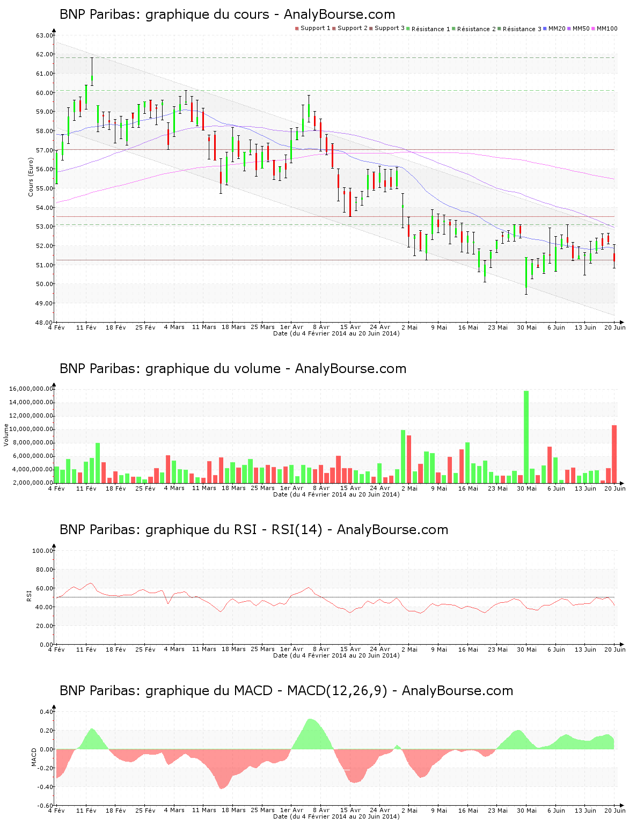The height and width of the screenshot is (832, 644).
Task: Click the Résistance 3 legend entry
Action: [520, 29]
